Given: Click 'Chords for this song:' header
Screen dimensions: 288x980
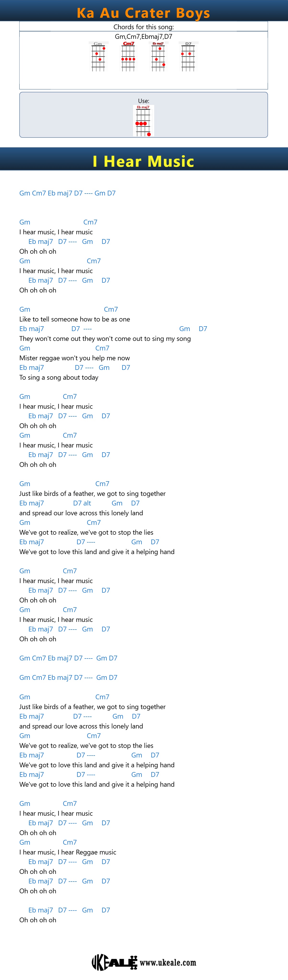Looking at the screenshot, I should point(144,27).
